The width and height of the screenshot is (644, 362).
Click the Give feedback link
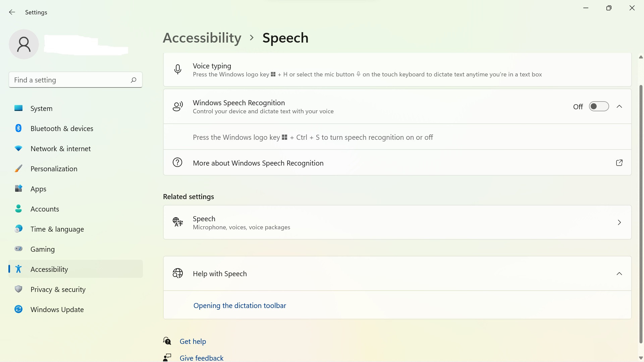(202, 358)
